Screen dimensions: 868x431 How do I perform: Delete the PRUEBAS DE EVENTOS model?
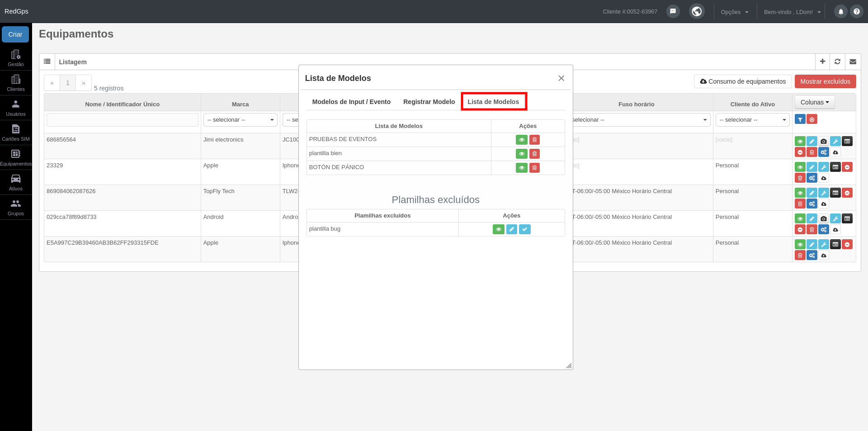534,140
